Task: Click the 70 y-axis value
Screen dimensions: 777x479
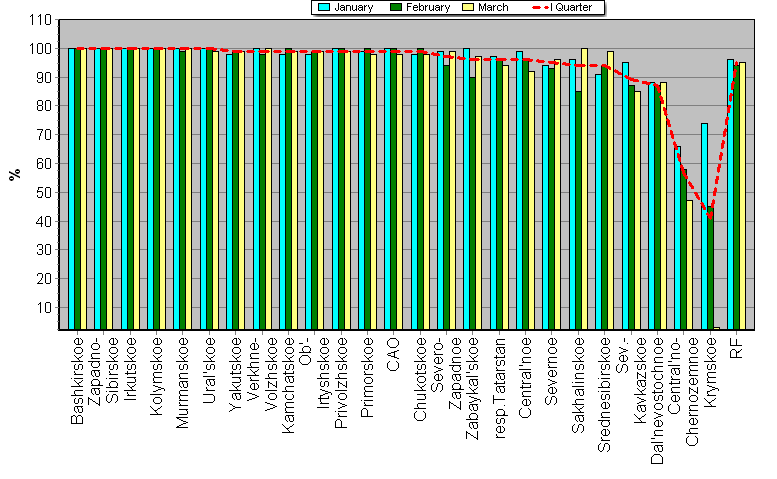Action: click(44, 135)
